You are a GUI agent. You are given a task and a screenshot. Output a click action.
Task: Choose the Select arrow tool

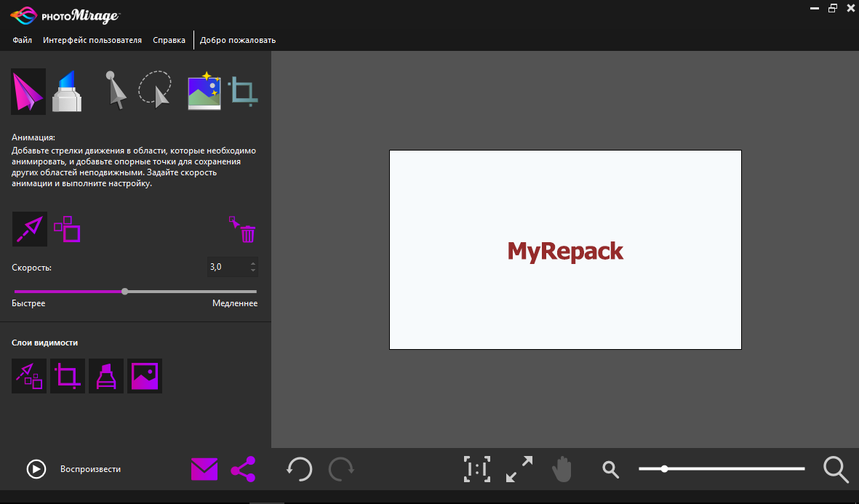tap(115, 90)
